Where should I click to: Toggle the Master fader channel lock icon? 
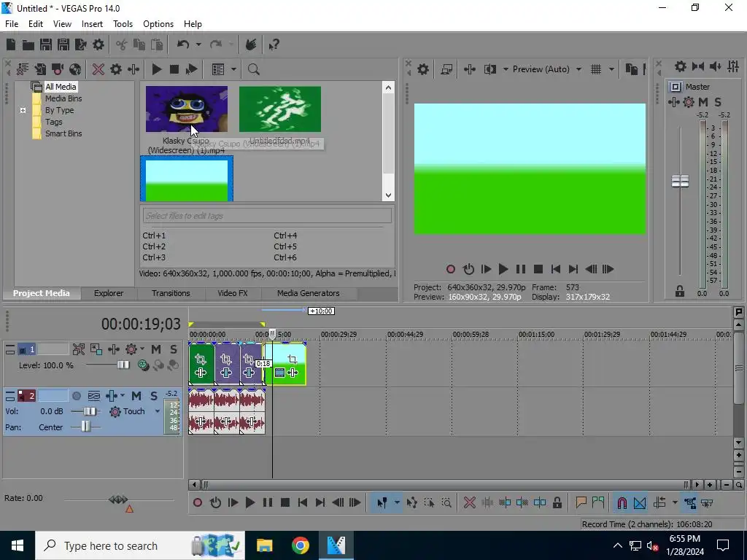(x=680, y=292)
